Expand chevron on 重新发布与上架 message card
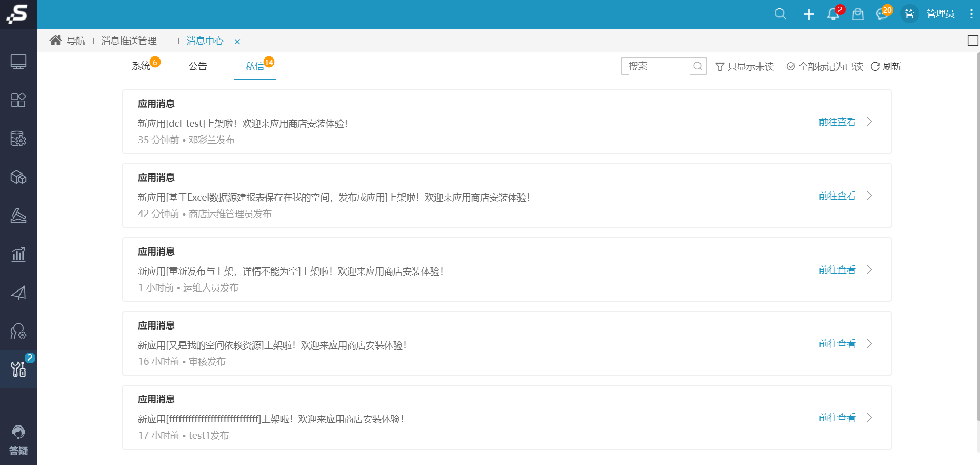Image resolution: width=980 pixels, height=465 pixels. click(870, 270)
